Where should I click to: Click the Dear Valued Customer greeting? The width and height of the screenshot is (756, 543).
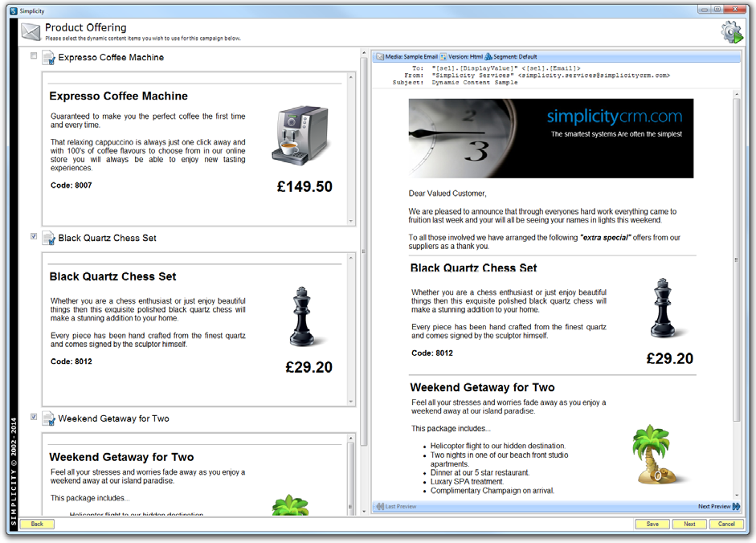click(447, 194)
